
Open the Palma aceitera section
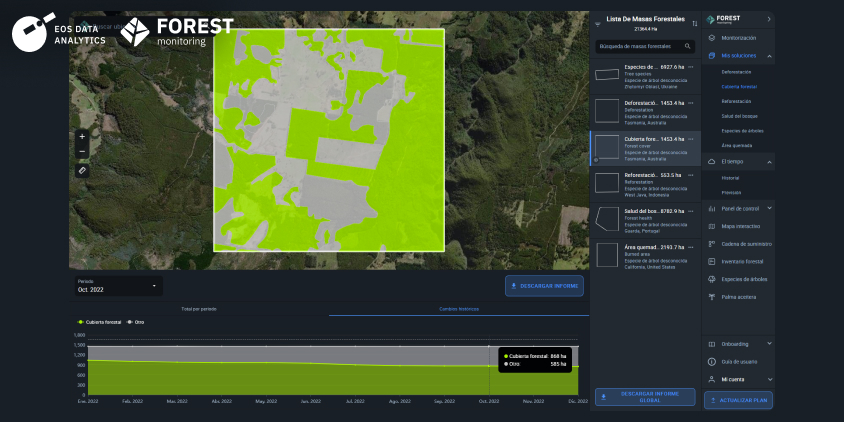[738, 297]
